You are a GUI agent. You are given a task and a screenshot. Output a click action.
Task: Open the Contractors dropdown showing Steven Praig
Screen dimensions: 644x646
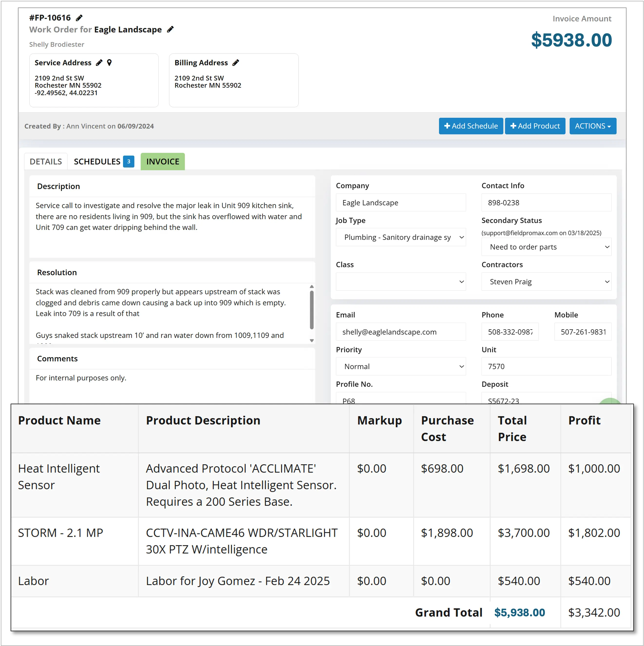coord(546,281)
